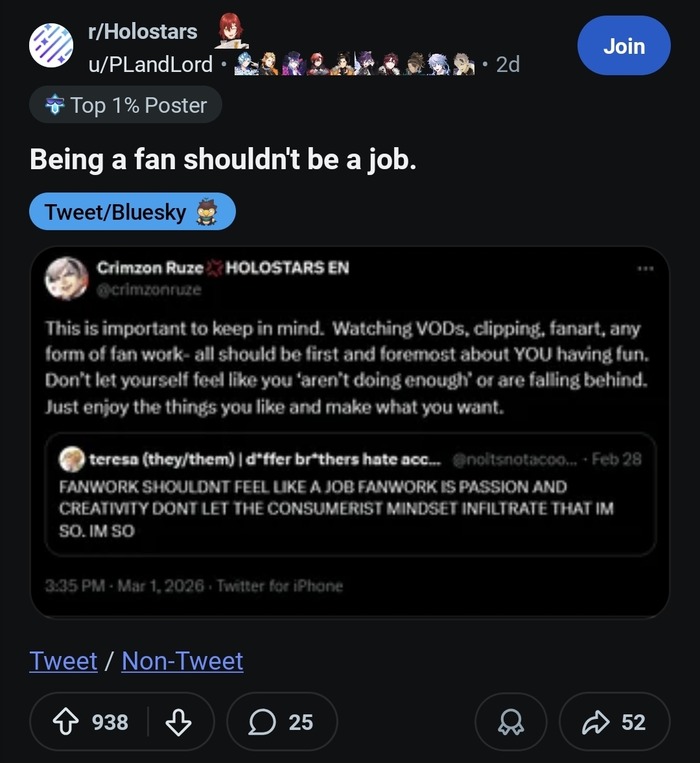Click the three-dot menu in tweet

(x=645, y=268)
